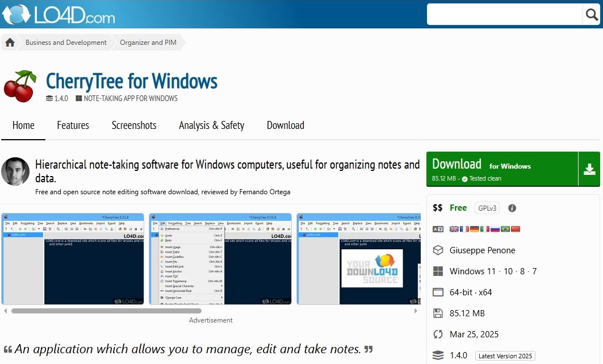Click the LO4D.com logo
603x364 pixels.
click(x=58, y=14)
